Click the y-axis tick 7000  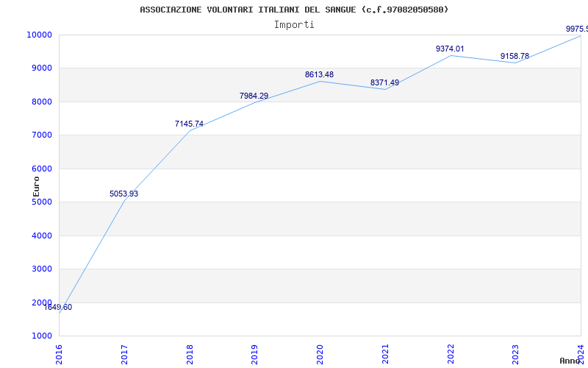pos(41,135)
